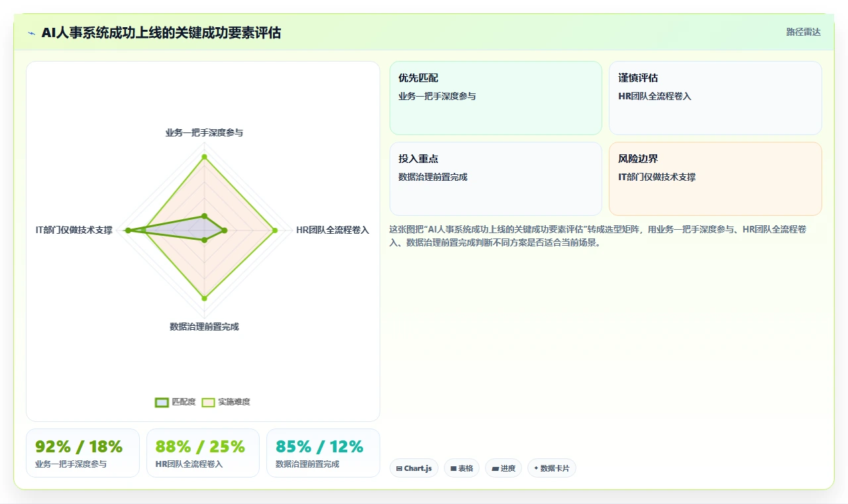The image size is (848, 504).
Task: Click the 数据治理前置完成 radar axis label
Action: tap(204, 327)
